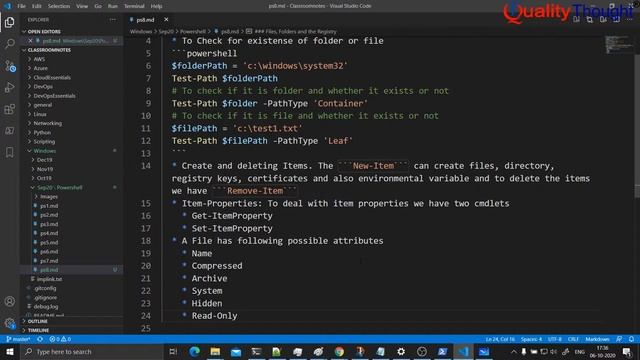Open the Edit menu
This screenshot has width=640, height=360.
(37, 6)
